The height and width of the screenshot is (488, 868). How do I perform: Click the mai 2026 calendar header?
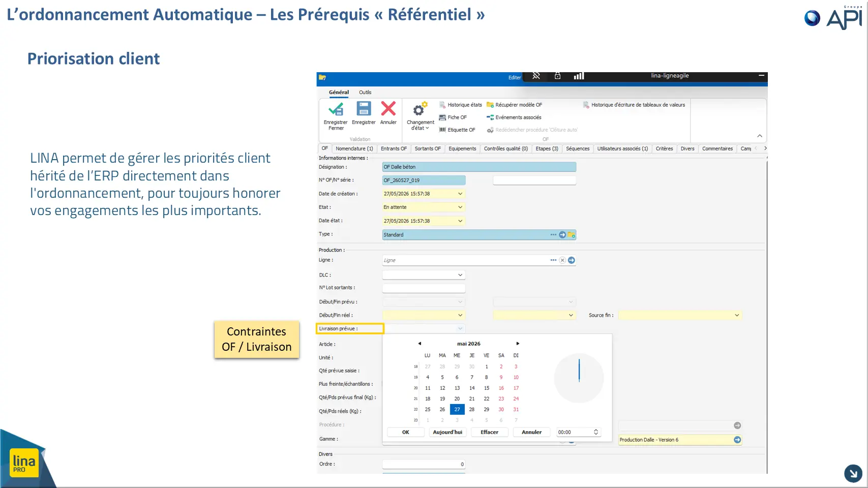point(468,344)
